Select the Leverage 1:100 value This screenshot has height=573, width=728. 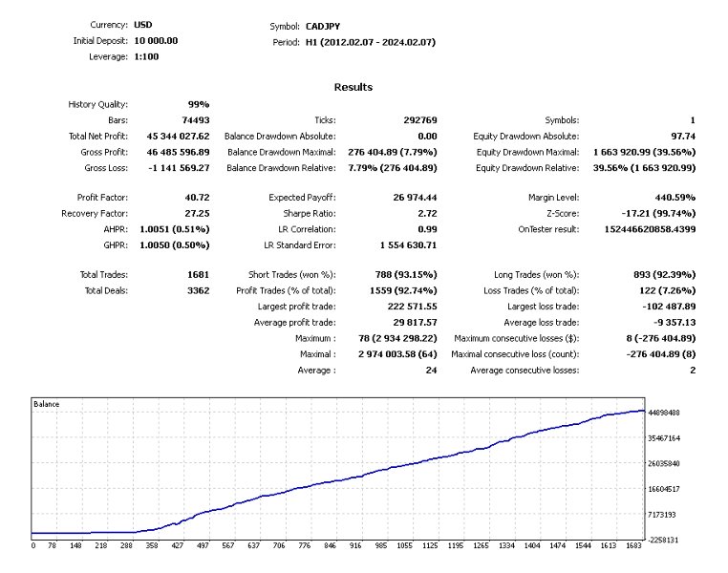(146, 56)
